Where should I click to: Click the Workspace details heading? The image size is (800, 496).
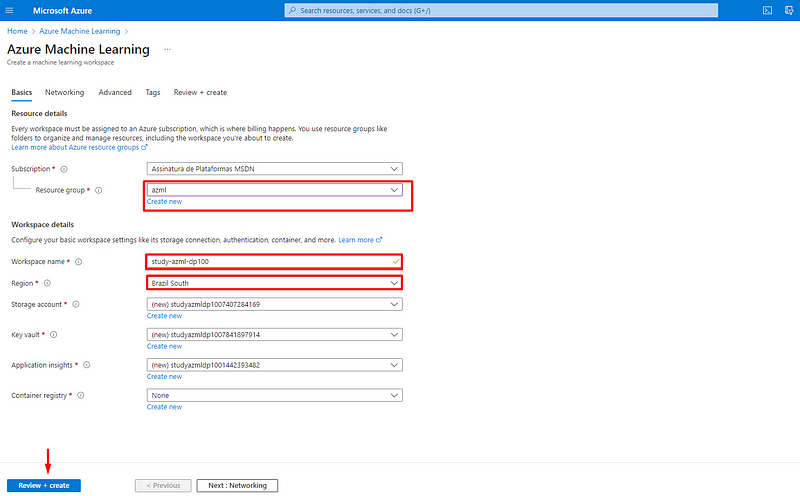click(42, 225)
